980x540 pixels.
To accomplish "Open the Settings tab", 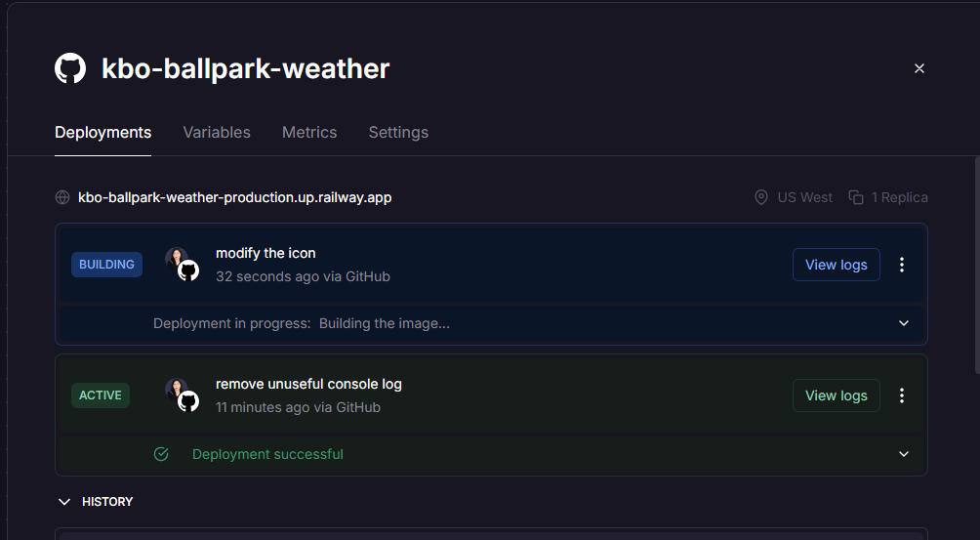I will point(398,133).
